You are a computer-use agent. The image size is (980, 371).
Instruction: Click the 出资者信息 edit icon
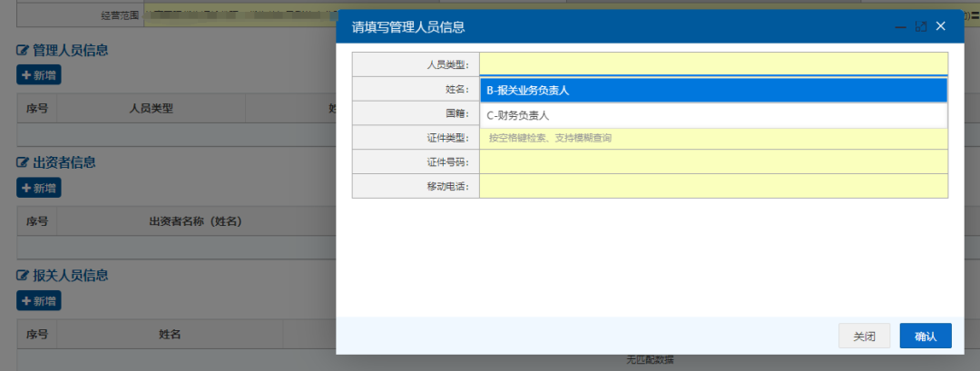coord(23,162)
